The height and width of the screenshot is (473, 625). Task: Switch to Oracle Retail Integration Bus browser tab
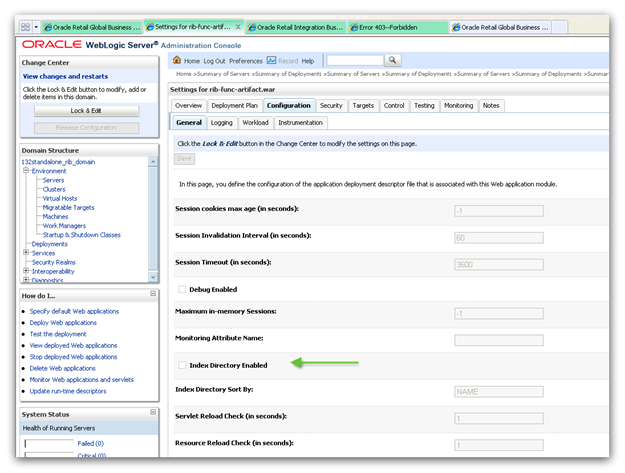click(x=295, y=27)
